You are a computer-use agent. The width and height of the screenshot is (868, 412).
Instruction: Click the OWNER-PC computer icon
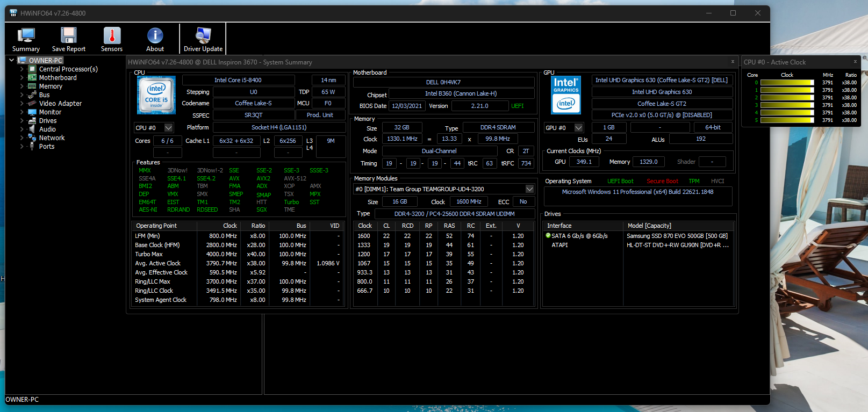(x=22, y=61)
